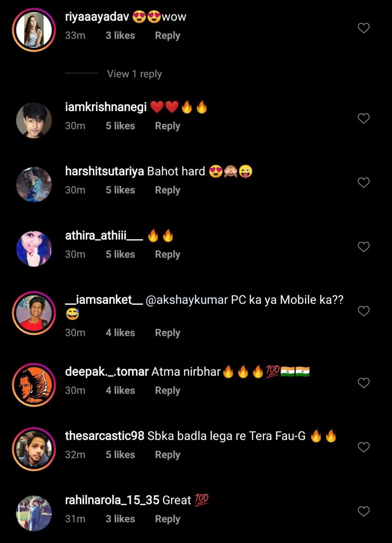The height and width of the screenshot is (543, 392).
Task: Like harshitsutariya's Bahot hard comment
Action: [x=364, y=183]
